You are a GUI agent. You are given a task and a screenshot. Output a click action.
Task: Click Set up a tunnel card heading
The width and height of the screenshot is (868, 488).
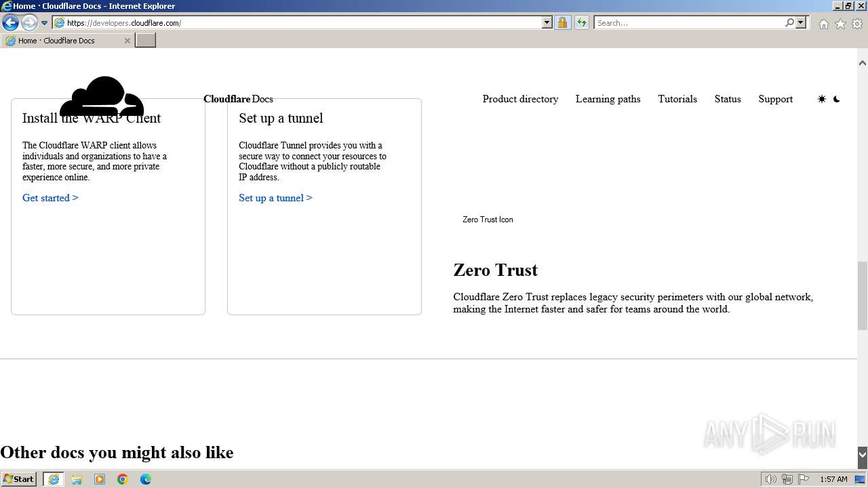point(281,118)
